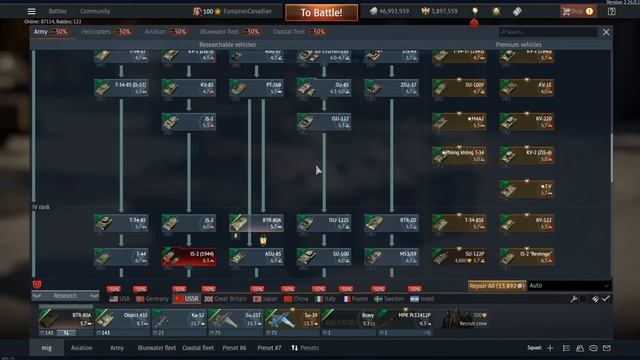Click the Silver Lions currency balance
The image size is (640, 360).
pyautogui.click(x=389, y=11)
